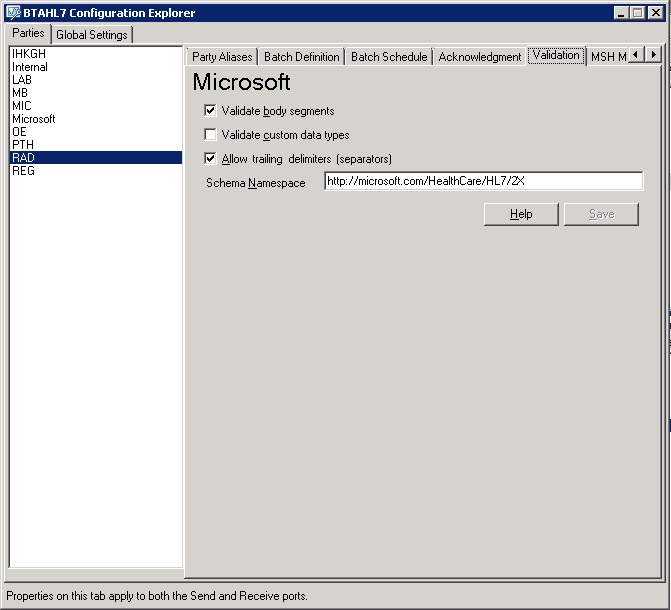The image size is (671, 610).
Task: Minimize the Configuration Explorer window
Action: (621, 13)
